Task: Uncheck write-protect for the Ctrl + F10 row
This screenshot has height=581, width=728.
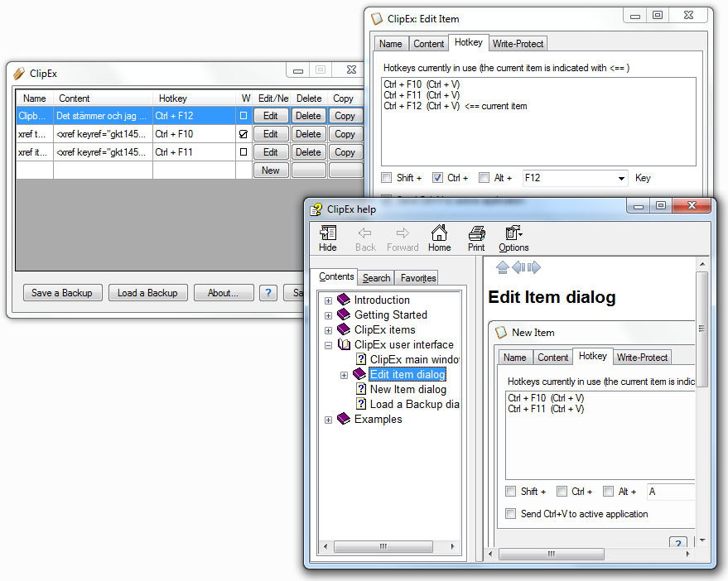Action: 243,134
